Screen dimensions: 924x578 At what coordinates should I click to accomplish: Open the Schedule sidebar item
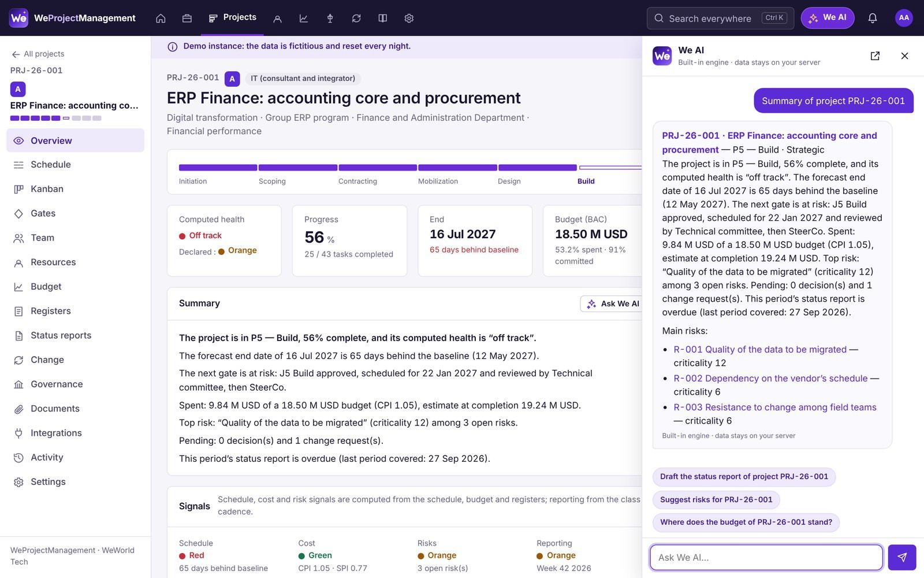(x=75, y=165)
